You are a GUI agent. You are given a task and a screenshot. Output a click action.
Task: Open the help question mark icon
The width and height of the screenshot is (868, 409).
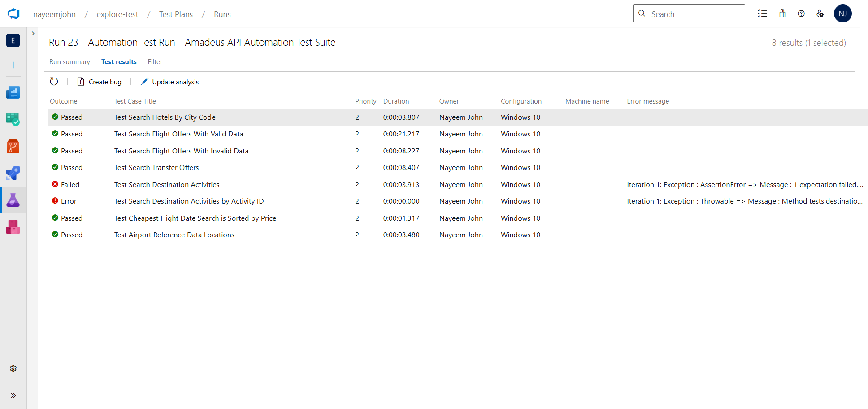point(801,14)
